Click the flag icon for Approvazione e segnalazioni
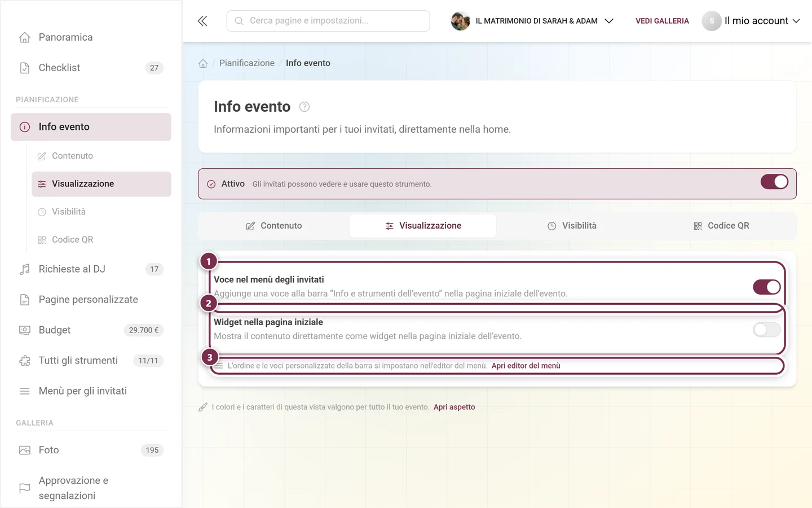The image size is (812, 508). (x=25, y=488)
